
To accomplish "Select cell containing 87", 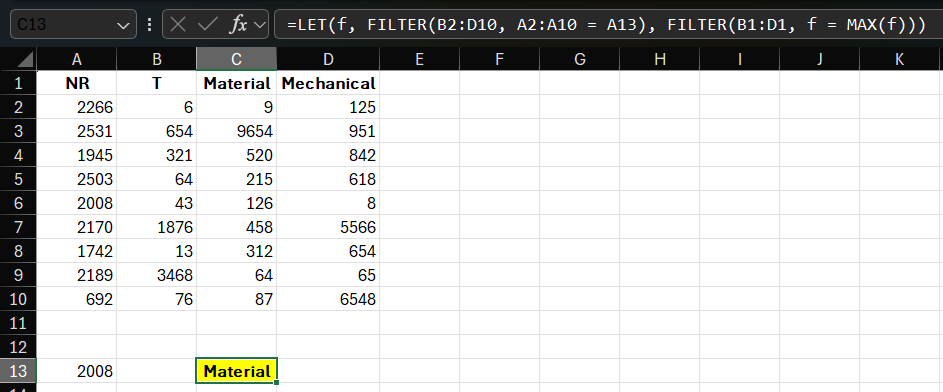I will (236, 299).
